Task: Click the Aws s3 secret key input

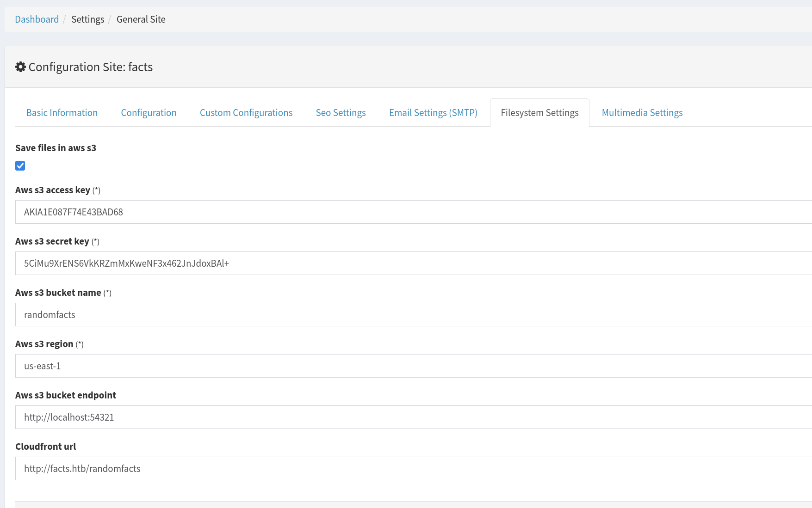Action: click(x=278, y=263)
